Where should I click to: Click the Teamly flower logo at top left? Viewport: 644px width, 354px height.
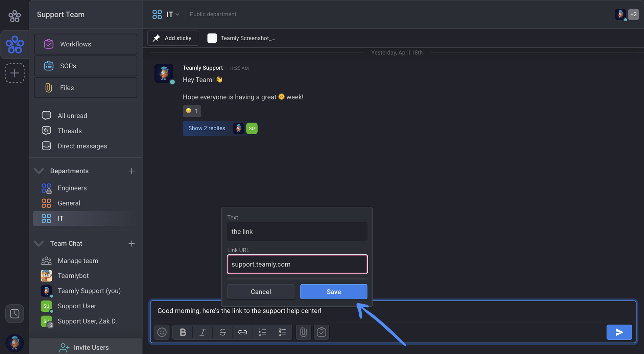tap(15, 16)
